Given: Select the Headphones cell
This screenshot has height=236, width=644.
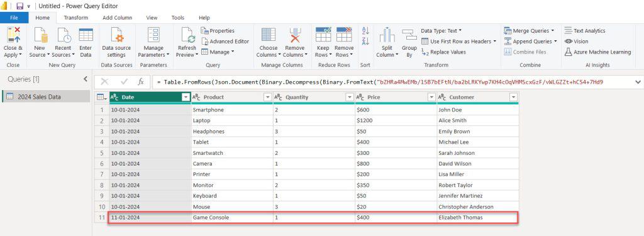Looking at the screenshot, I should point(232,132).
